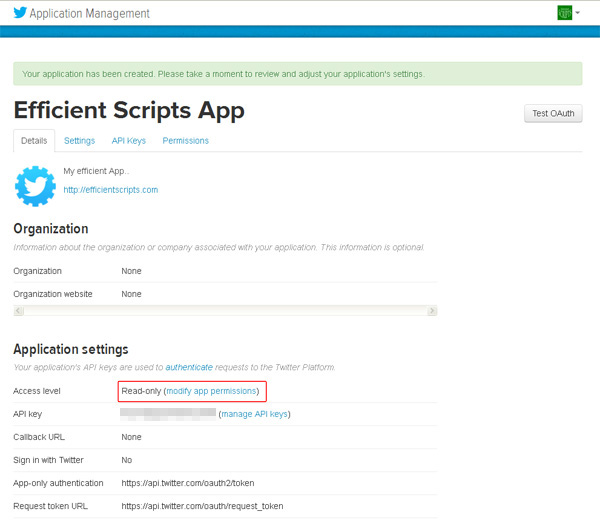Click the Access level label

(x=37, y=391)
